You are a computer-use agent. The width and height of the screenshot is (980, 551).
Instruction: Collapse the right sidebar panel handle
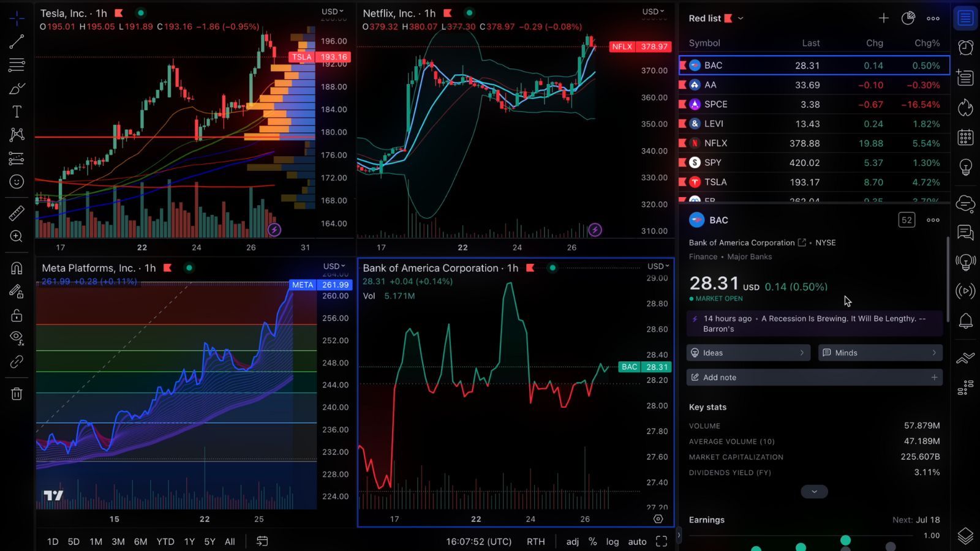678,535
